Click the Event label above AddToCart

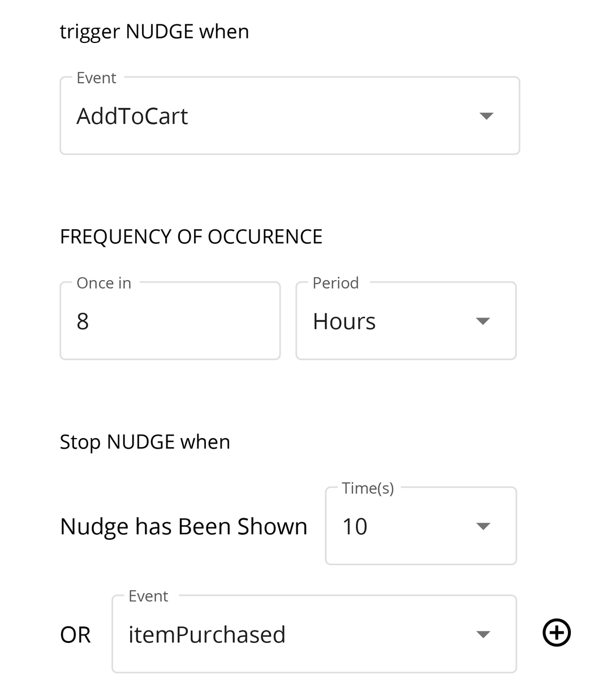96,78
